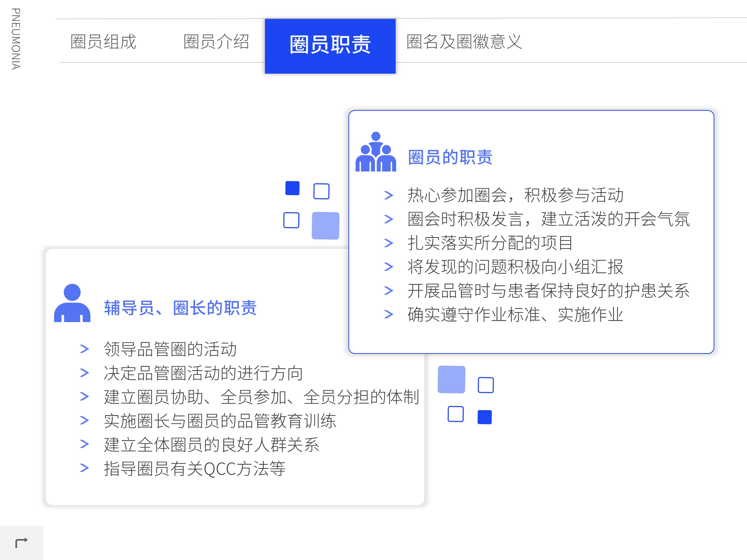Viewport: 747px width, 560px height.
Task: Select the line 决定品管圈活动的进行方向
Action: coord(203,373)
